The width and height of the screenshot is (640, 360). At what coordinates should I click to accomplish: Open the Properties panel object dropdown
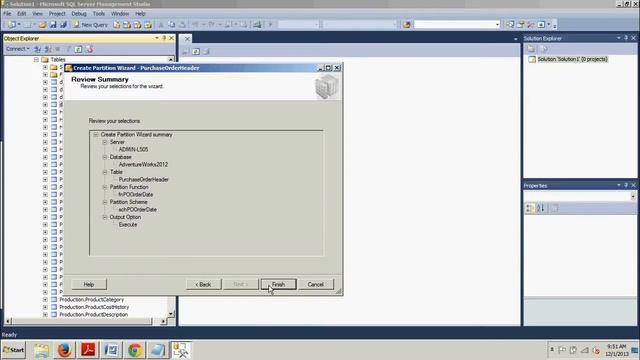[633, 197]
